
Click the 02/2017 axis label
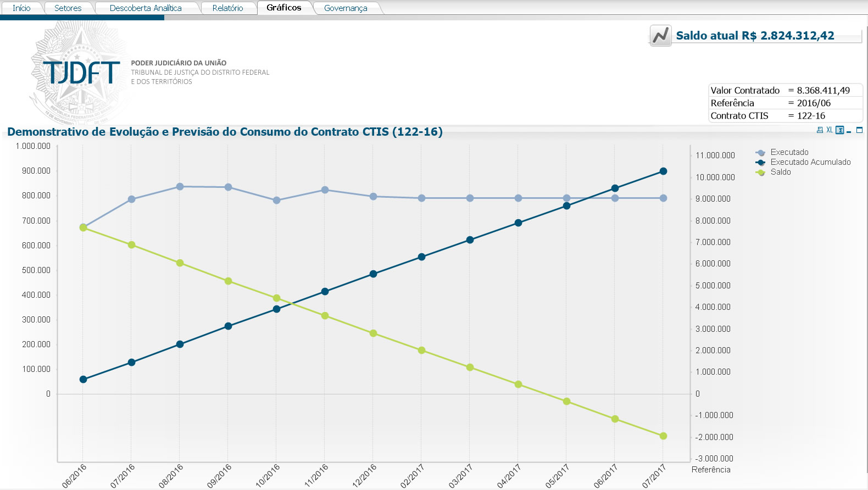click(413, 476)
